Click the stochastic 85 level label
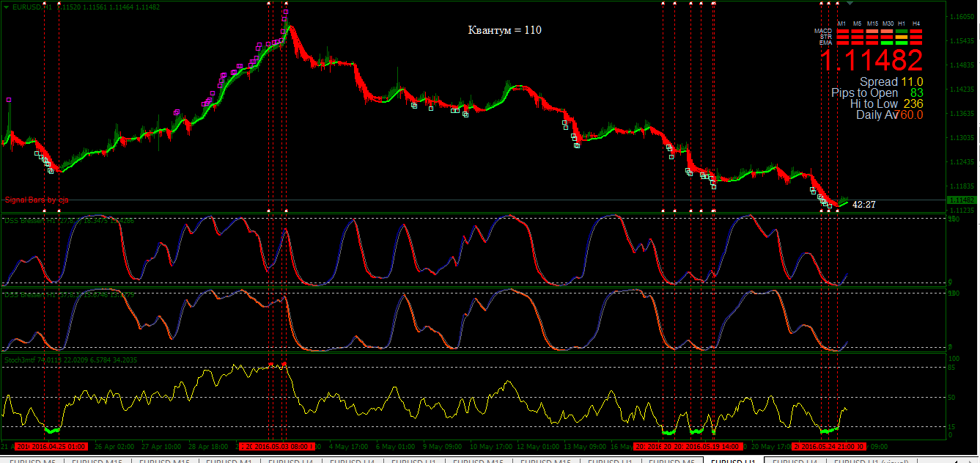The image size is (980, 463). pyautogui.click(x=951, y=367)
